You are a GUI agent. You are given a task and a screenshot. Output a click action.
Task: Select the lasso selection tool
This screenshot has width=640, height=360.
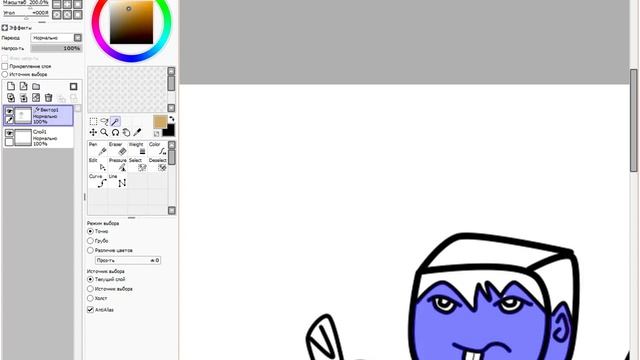[x=104, y=121]
